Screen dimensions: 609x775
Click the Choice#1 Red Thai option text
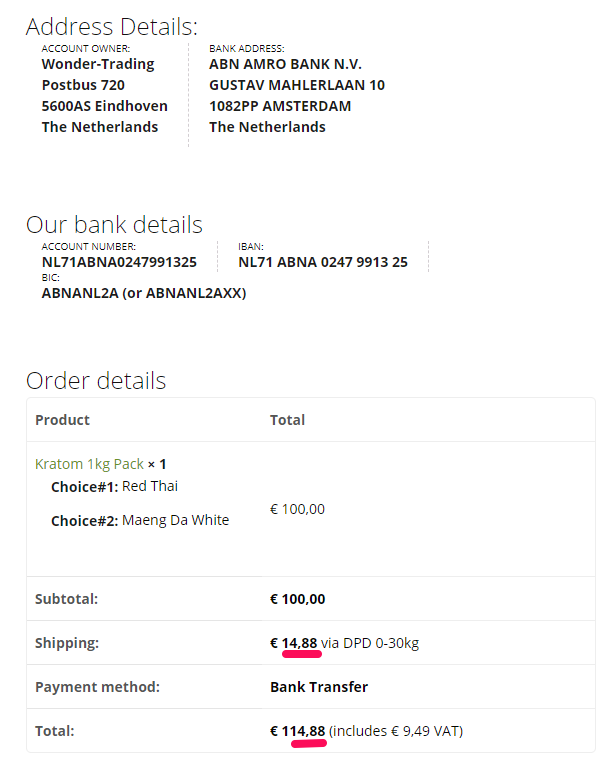(x=114, y=487)
